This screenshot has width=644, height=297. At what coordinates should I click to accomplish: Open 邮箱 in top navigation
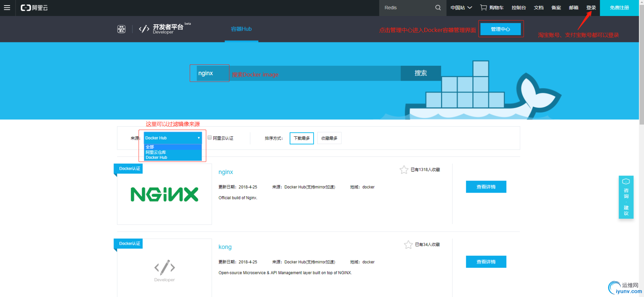point(573,8)
